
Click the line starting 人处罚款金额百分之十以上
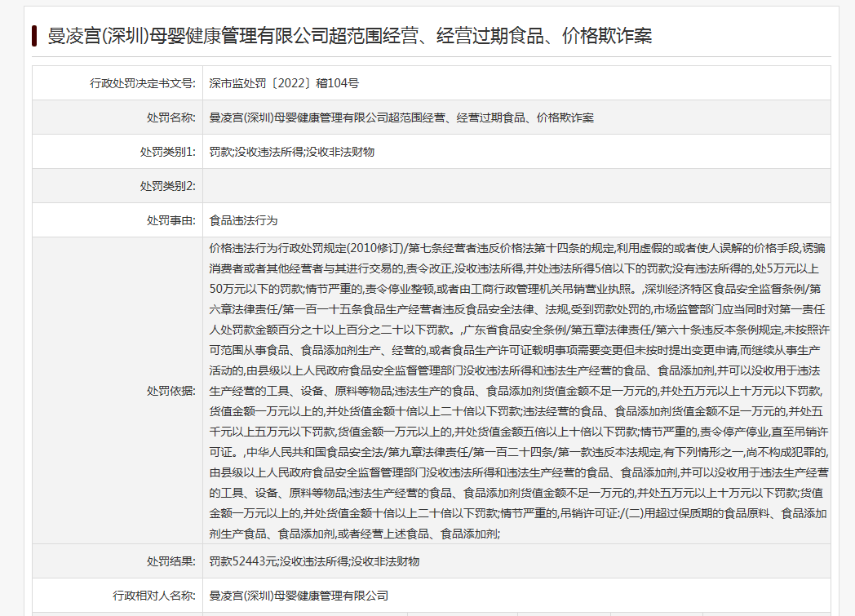click(x=519, y=330)
